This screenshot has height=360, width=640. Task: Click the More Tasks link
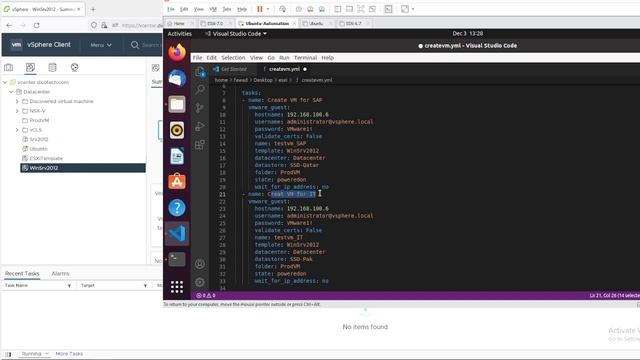[x=69, y=354]
